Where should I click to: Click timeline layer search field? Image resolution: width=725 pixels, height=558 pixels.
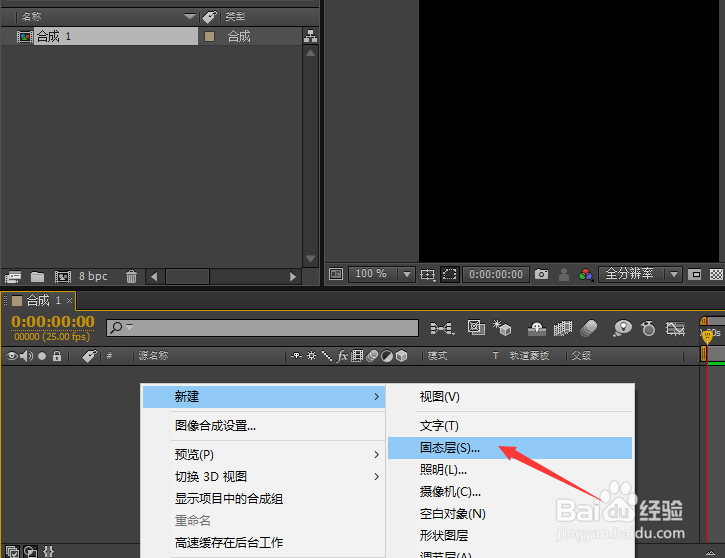[x=262, y=328]
